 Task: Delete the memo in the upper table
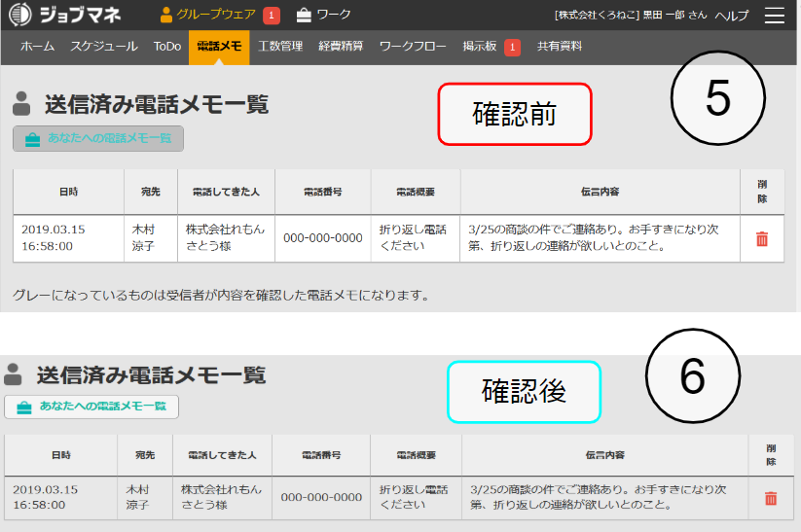762,238
